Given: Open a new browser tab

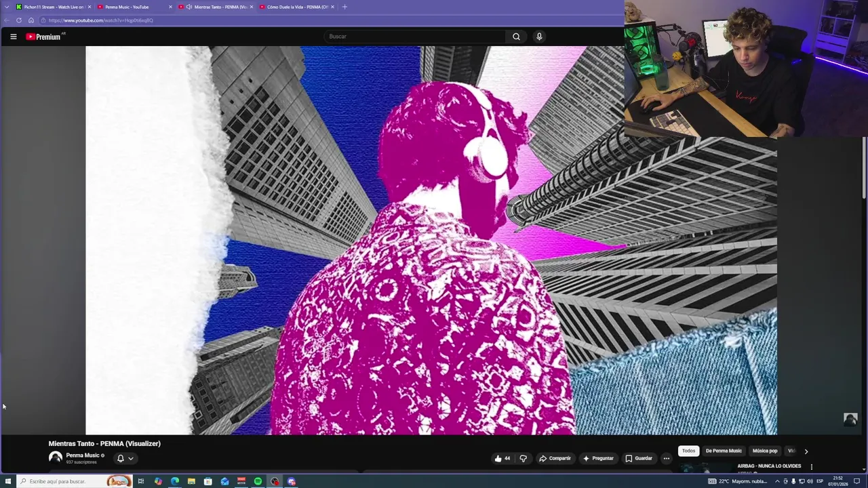Looking at the screenshot, I should point(344,7).
